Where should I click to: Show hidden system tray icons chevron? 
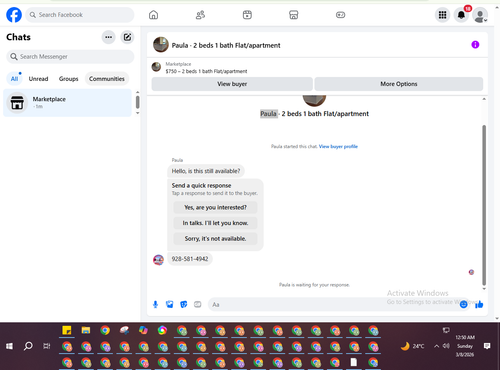pos(436,346)
